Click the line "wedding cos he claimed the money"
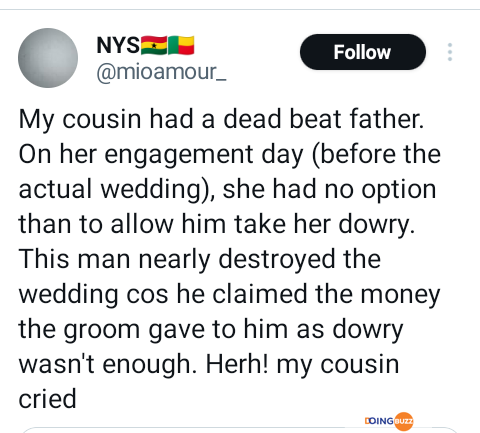480x433 pixels. click(x=229, y=295)
